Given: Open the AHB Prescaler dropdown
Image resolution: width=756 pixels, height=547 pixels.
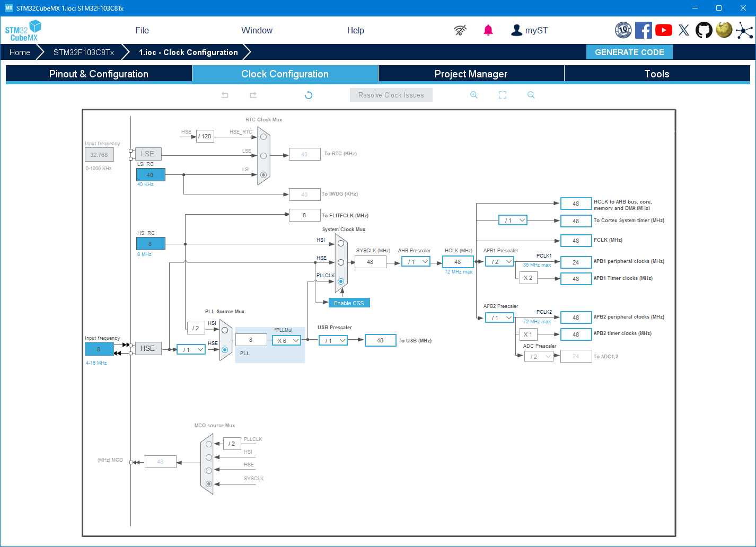Looking at the screenshot, I should (416, 262).
